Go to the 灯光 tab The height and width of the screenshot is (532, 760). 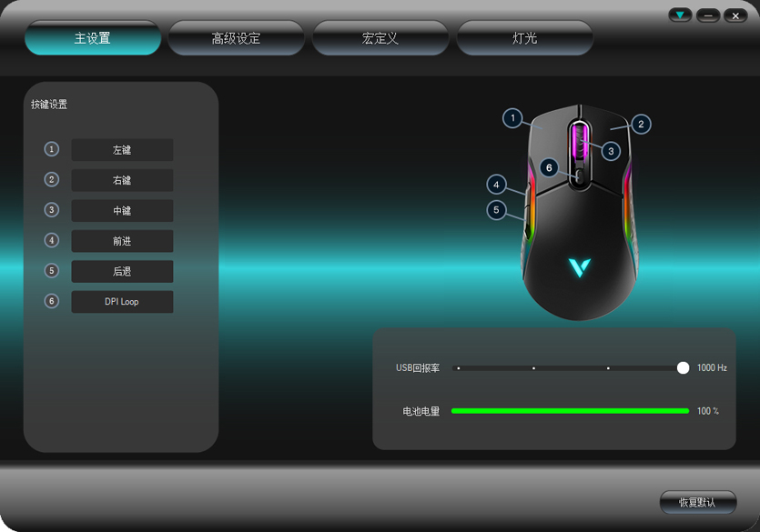coord(524,38)
